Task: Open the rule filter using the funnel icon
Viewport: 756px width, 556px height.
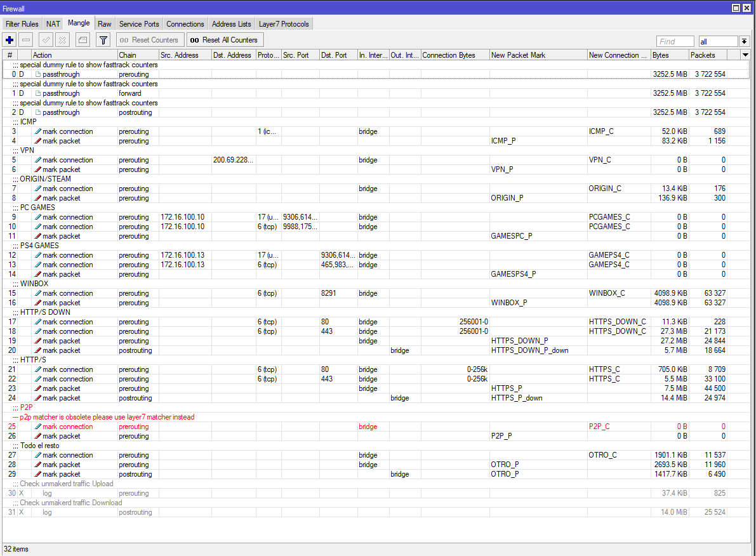Action: point(103,39)
